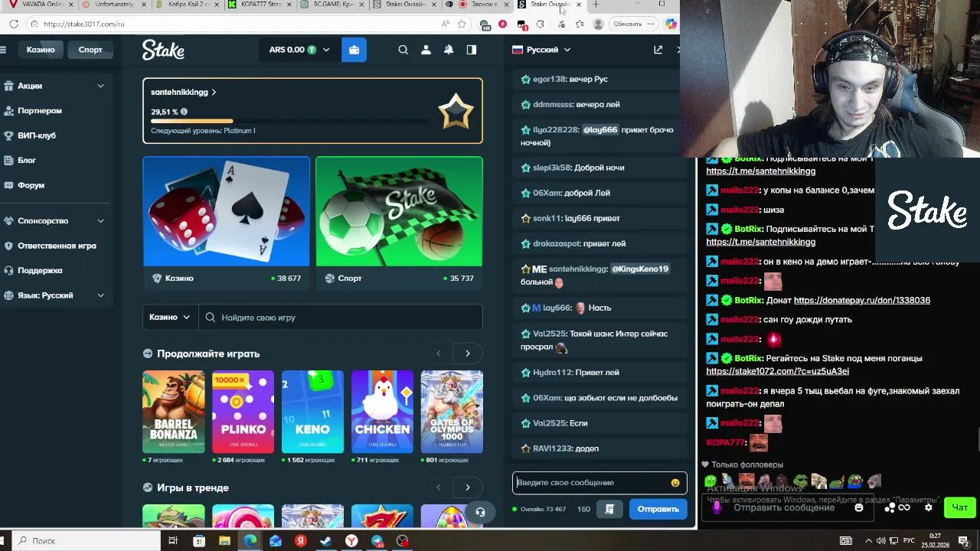
Task: Switch to the Спорт tab
Action: 90,50
